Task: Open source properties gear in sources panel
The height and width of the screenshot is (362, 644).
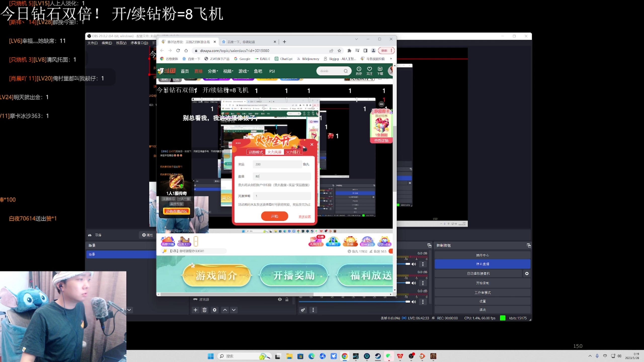Action: point(215,310)
